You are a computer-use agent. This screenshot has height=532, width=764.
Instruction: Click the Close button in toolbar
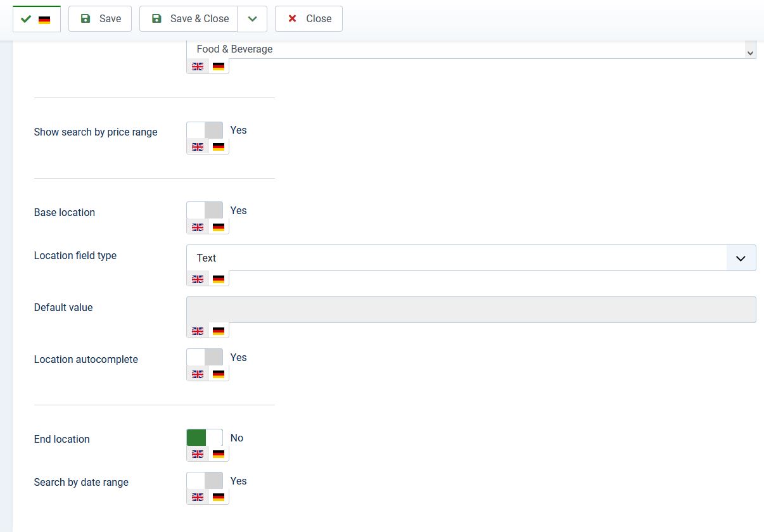click(309, 19)
